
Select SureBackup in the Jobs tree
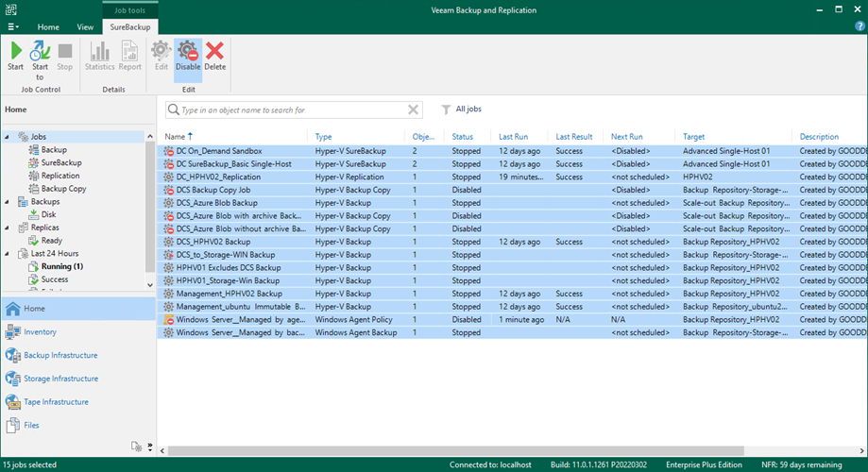[x=61, y=162]
